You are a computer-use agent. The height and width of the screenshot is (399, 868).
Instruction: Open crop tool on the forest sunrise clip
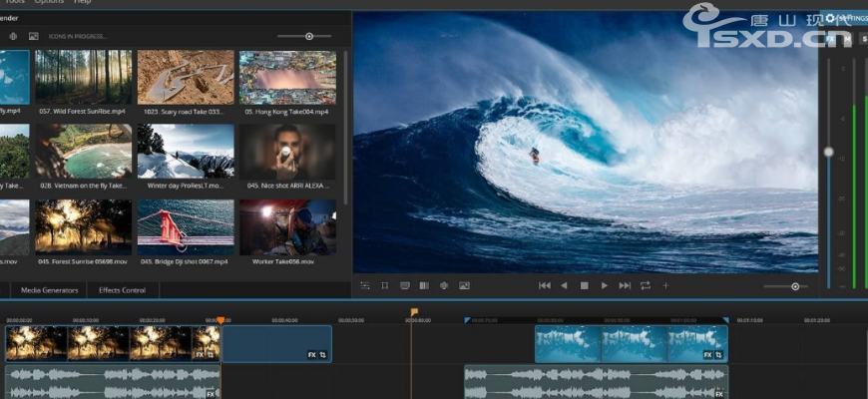211,355
